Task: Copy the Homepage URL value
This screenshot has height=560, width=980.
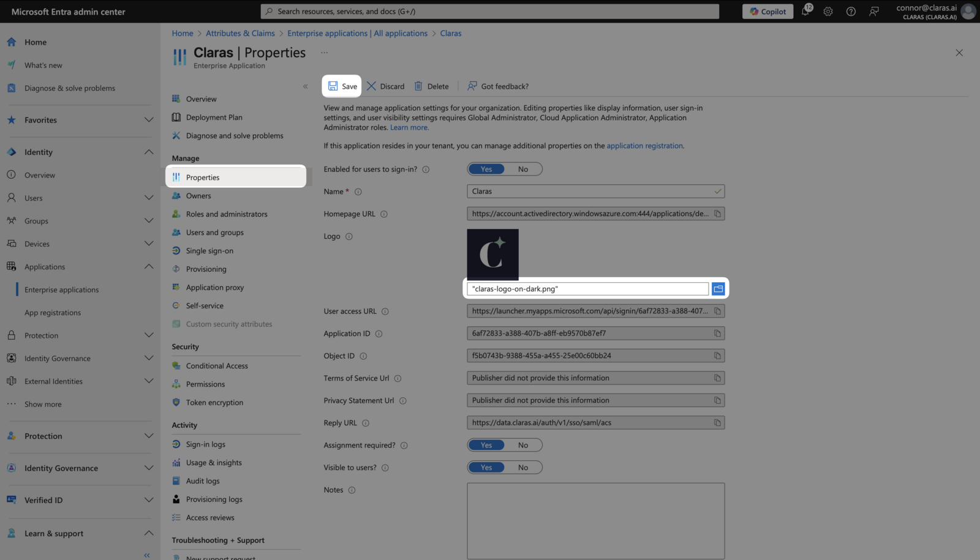Action: (717, 214)
